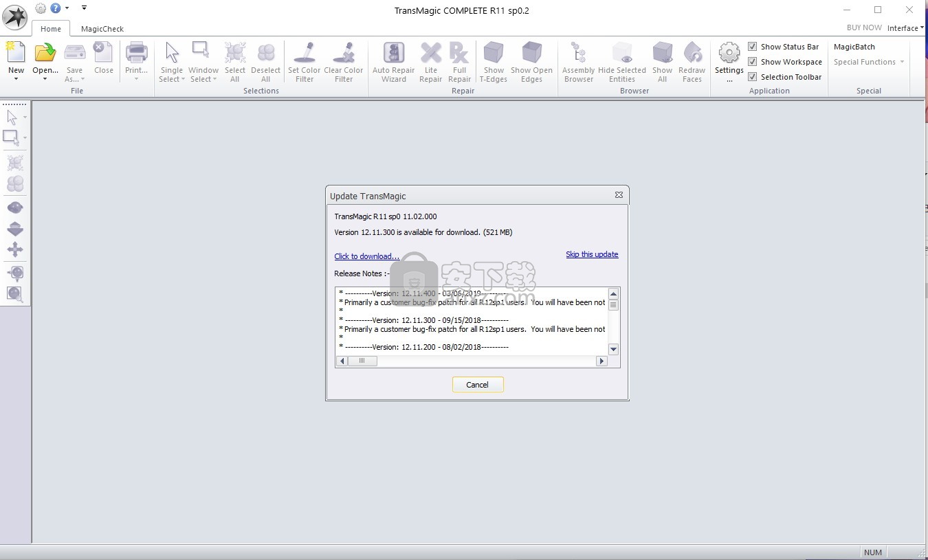Click the NUM indicator in status bar
This screenshot has width=928, height=560.
point(873,552)
